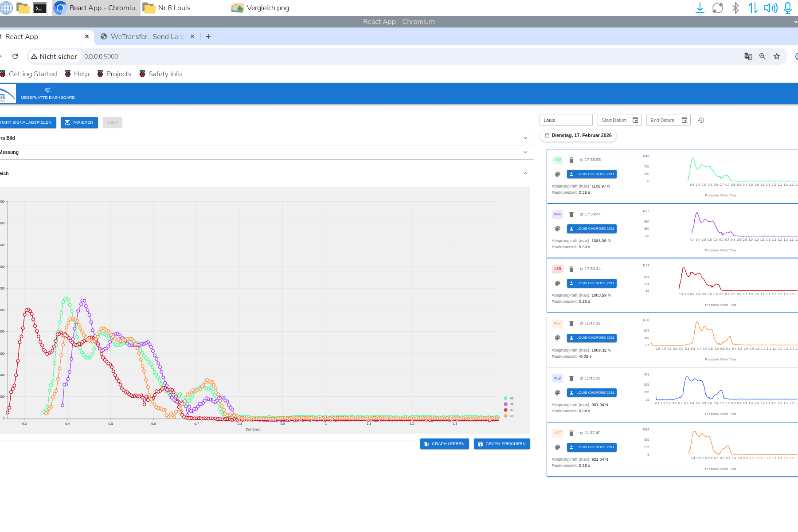Click the Tarieren button
This screenshot has width=798, height=532.
pyautogui.click(x=79, y=122)
